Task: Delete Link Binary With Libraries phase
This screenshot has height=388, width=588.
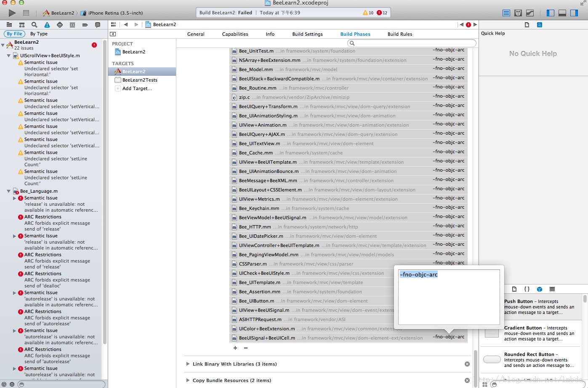Action: 467,364
